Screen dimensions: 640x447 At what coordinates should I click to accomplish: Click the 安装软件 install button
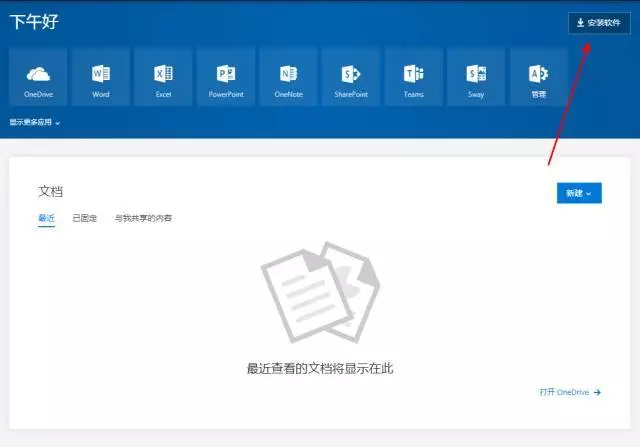click(x=599, y=23)
